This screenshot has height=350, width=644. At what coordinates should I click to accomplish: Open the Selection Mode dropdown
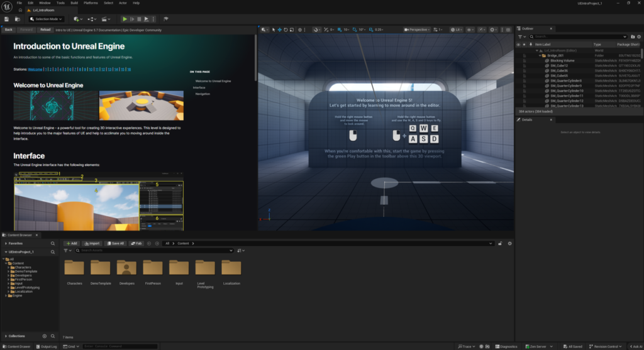click(46, 19)
